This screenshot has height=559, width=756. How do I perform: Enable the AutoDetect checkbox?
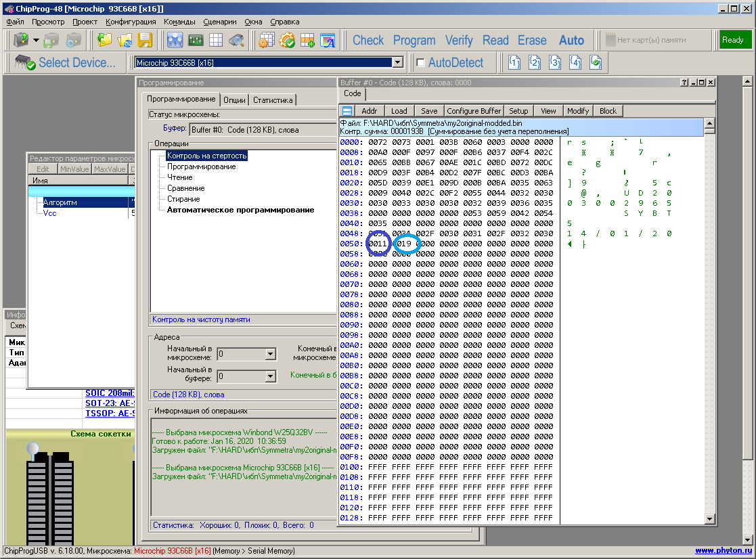pyautogui.click(x=420, y=63)
